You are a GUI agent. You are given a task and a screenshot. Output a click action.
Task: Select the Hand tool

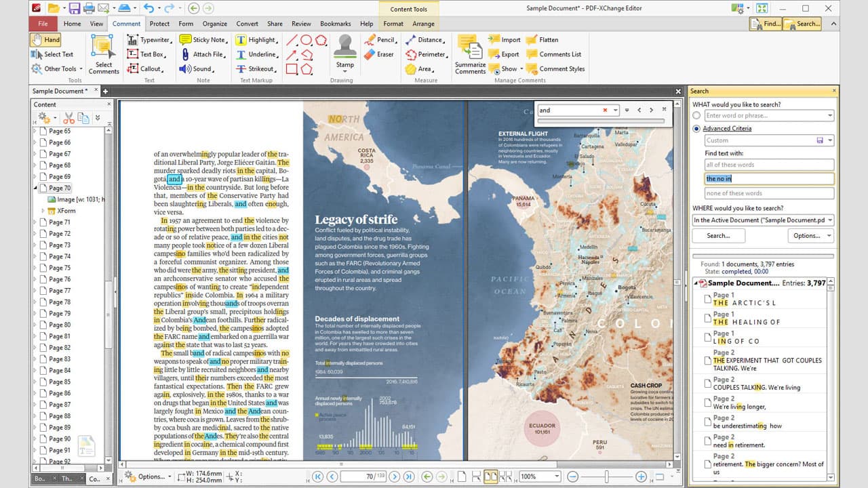(x=46, y=39)
